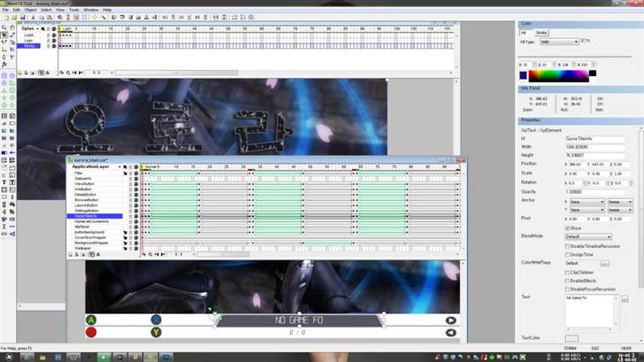The image size is (644, 362).
Task: Open the Anchor Y resize dropdown
Action: [x=620, y=210]
